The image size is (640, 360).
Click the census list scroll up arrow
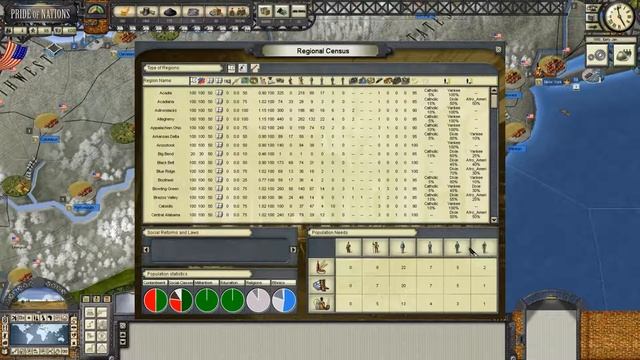494,90
